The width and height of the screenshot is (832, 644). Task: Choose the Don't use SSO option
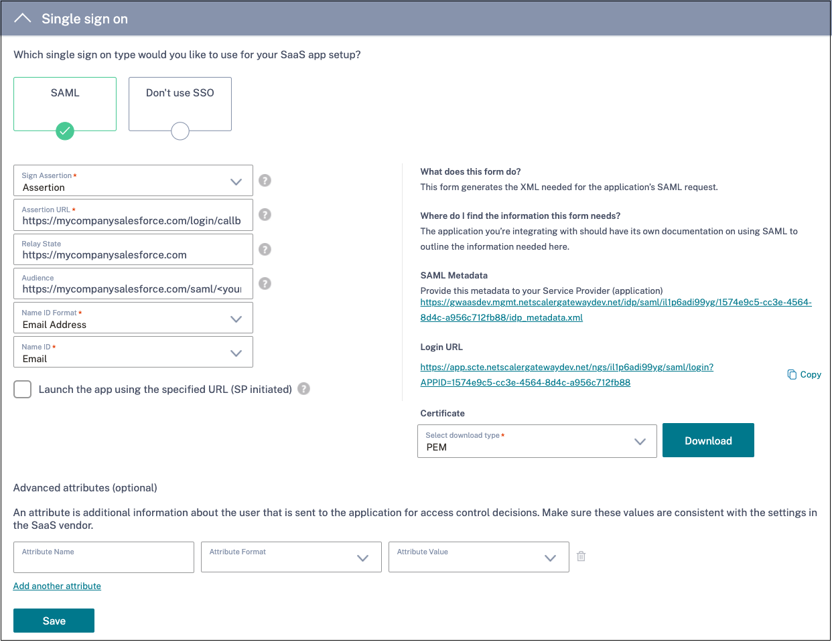click(x=180, y=104)
